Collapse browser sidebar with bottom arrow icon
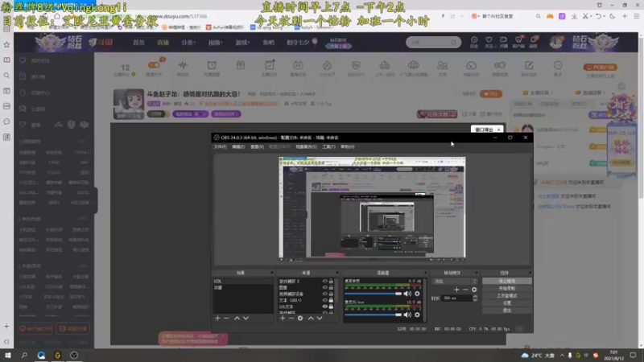Viewport: 644px width, 362px height. (6, 342)
